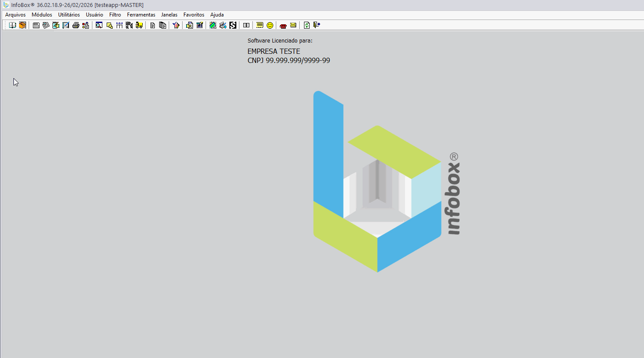
Task: Click the printer icon
Action: coord(76,25)
